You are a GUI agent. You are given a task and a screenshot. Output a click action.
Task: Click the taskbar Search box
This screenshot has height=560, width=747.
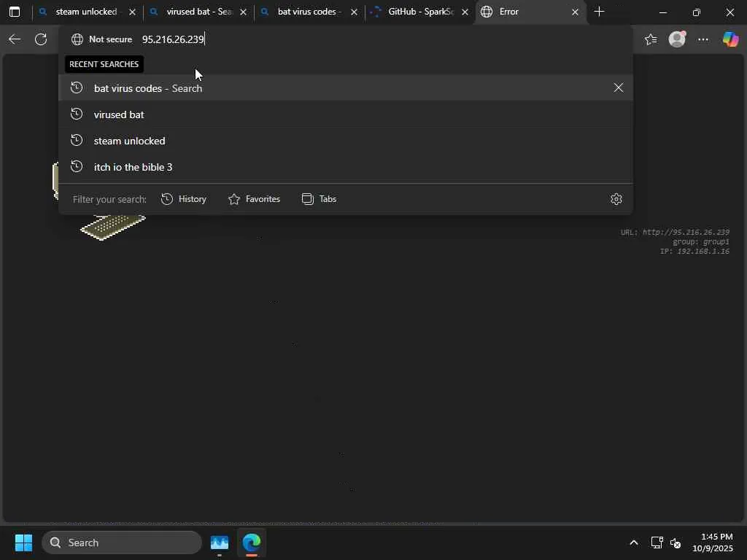click(x=122, y=542)
